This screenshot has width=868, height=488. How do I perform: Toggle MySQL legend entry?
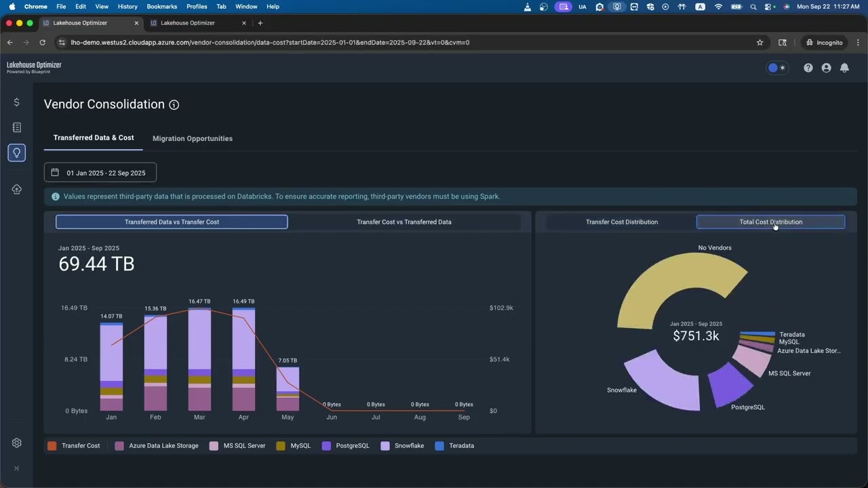pos(294,446)
